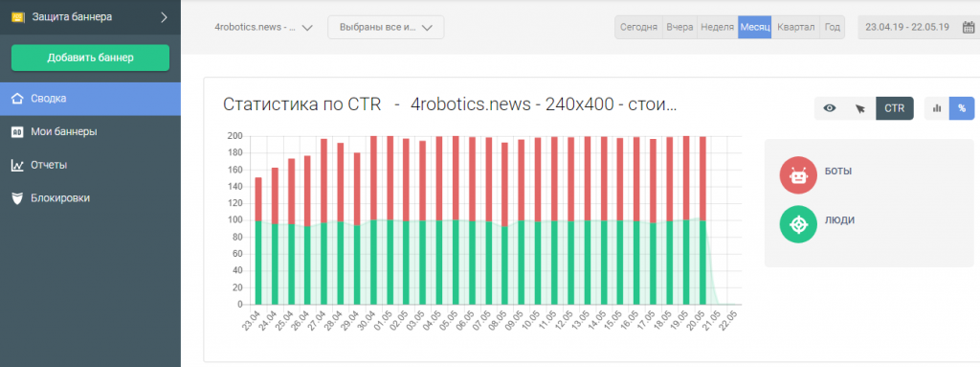Switch to absolute bar chart mode
980x367 pixels.
tap(936, 108)
